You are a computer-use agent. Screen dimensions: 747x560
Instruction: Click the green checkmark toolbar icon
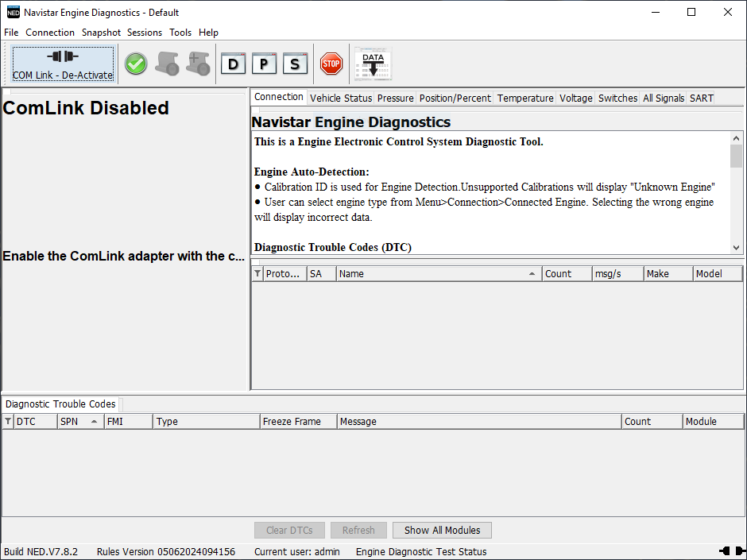(x=136, y=64)
